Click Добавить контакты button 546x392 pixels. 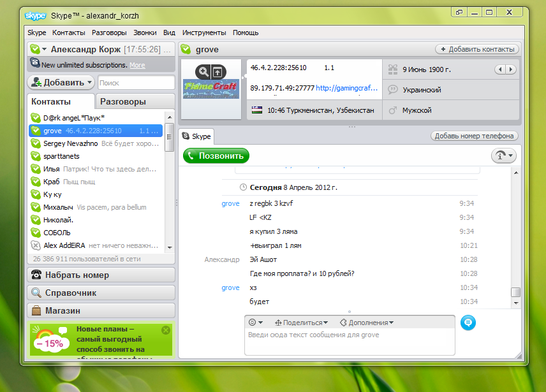477,49
